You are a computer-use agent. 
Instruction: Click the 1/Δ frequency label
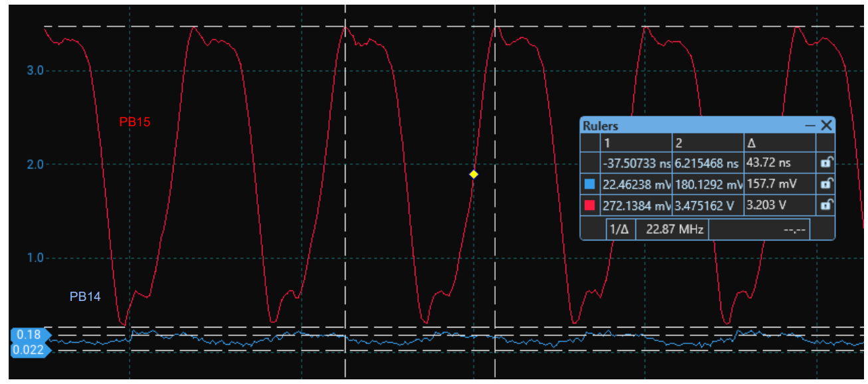(x=619, y=229)
